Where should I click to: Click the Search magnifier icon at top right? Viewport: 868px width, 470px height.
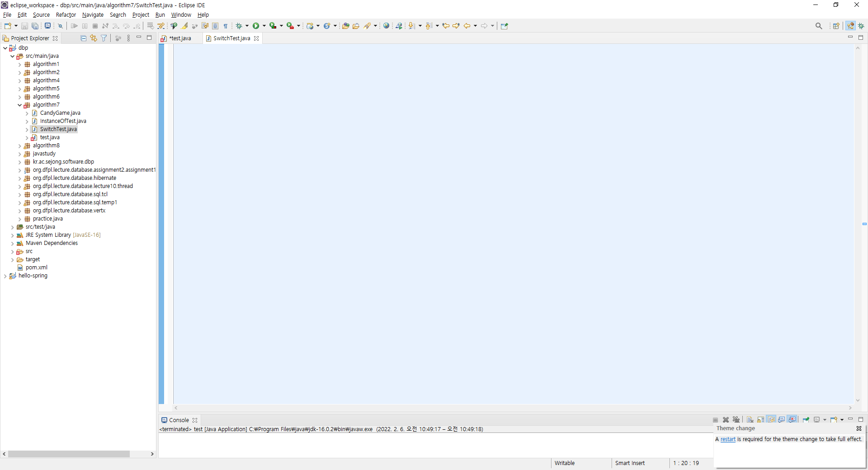819,26
